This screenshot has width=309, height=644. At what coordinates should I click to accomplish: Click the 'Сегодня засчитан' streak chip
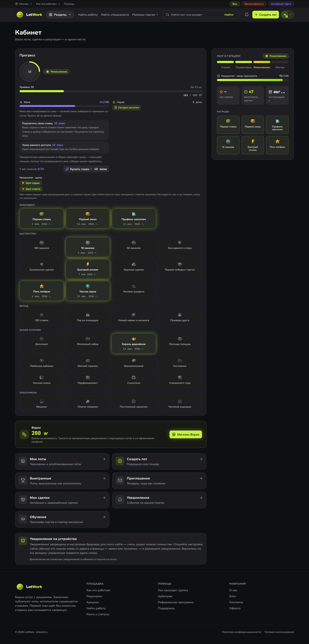(x=126, y=107)
